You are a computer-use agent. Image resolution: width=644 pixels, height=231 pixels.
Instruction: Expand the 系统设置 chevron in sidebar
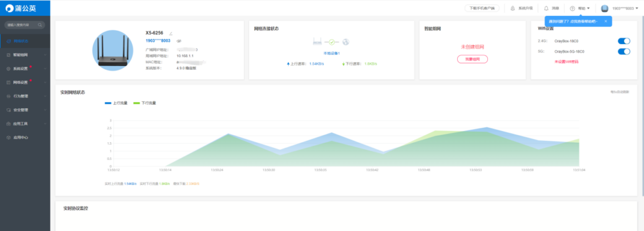pyautogui.click(x=45, y=69)
